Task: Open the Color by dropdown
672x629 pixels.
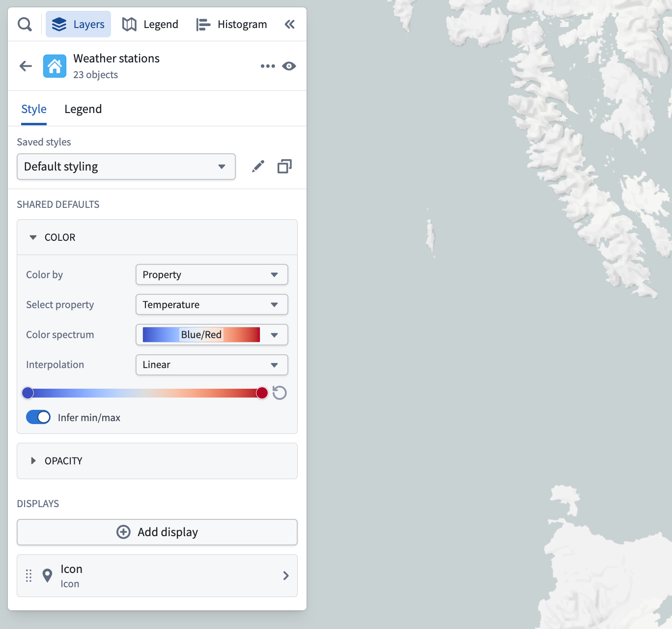Action: [212, 275]
